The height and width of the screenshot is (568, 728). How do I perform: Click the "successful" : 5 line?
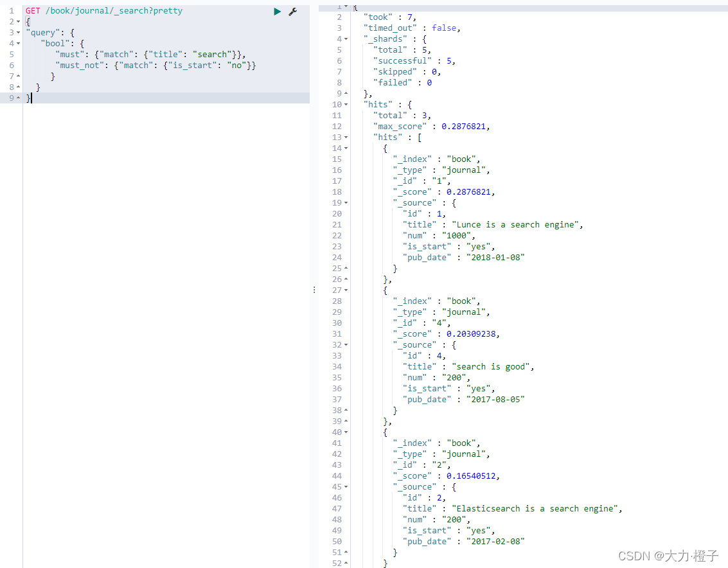pyautogui.click(x=414, y=61)
